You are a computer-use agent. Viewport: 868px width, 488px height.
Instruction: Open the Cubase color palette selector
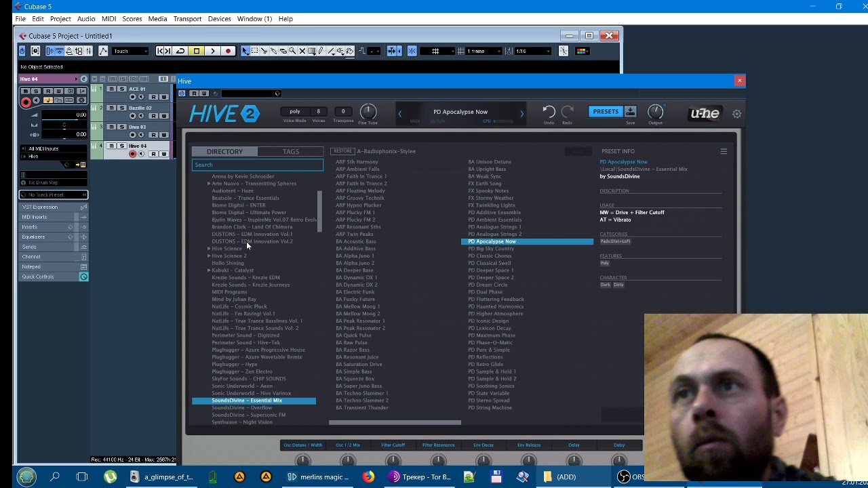(581, 51)
